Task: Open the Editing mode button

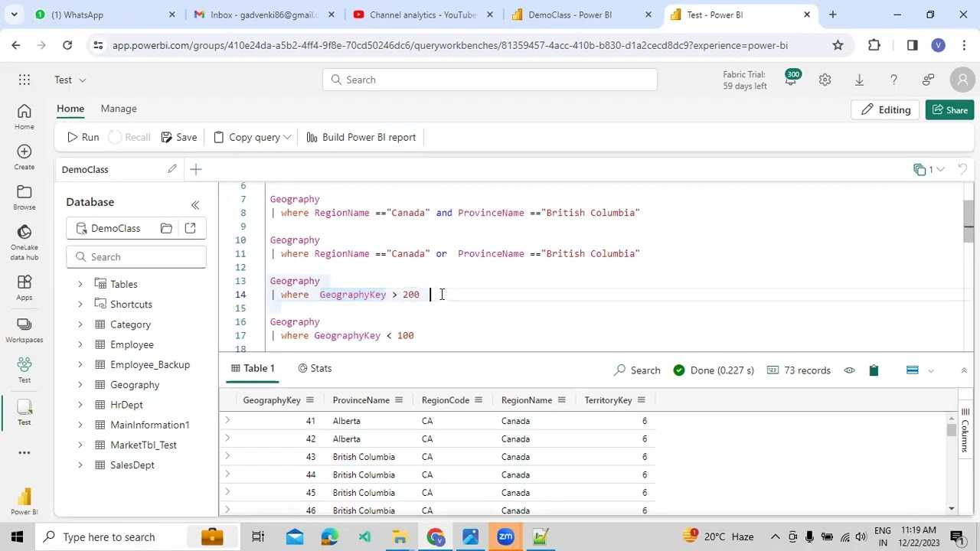Action: coord(886,110)
